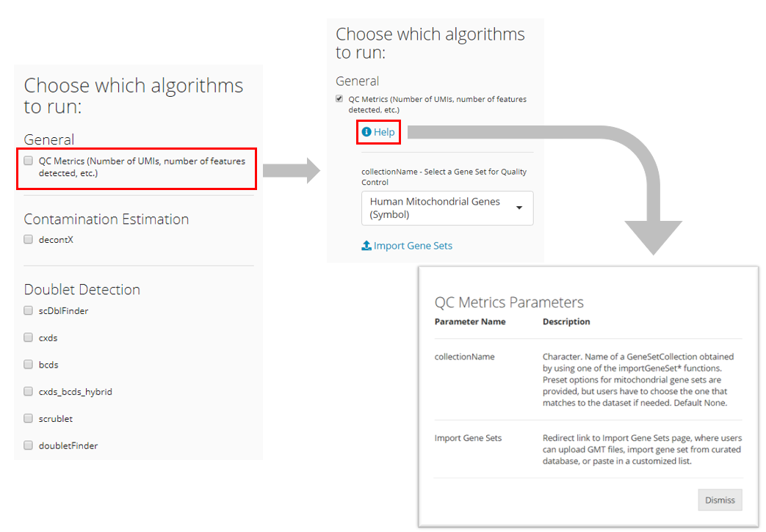Viewport: 766px width, 532px height.
Task: Dismiss the QC Metrics Parameters dialog
Action: [720, 500]
